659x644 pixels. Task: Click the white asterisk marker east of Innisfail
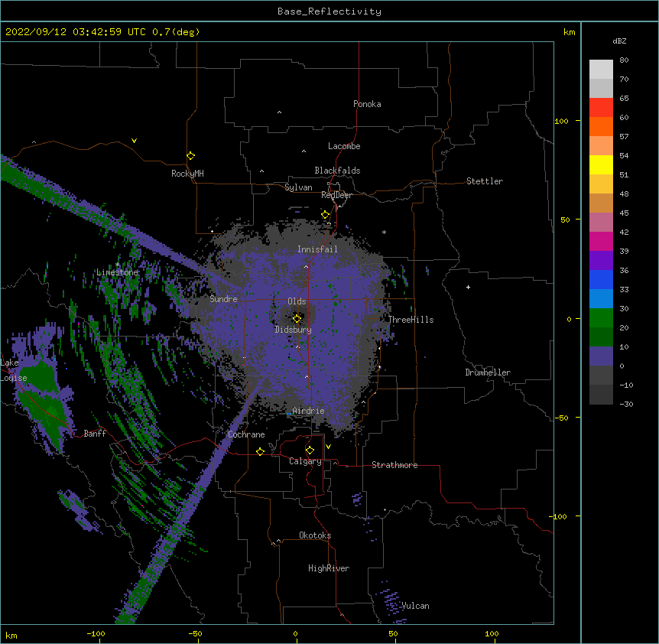point(384,232)
